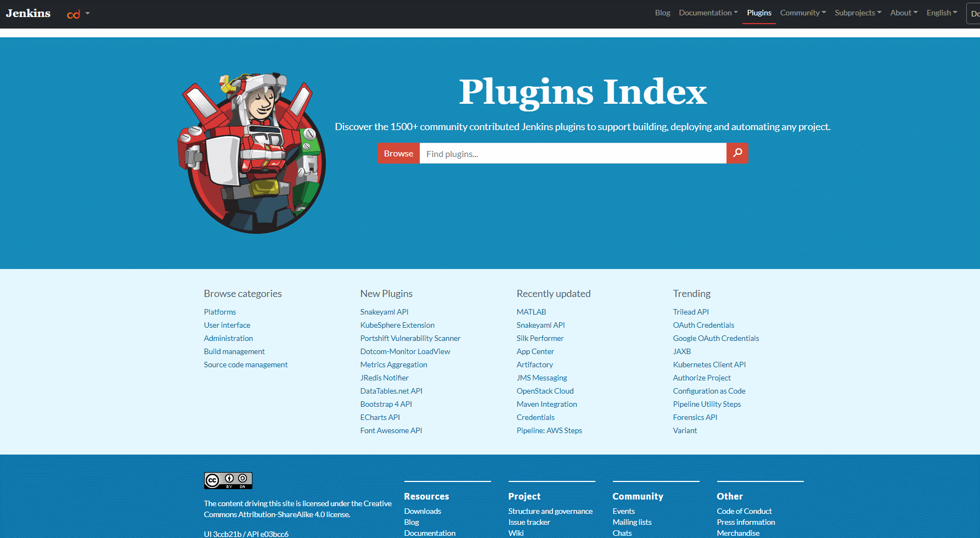980x538 pixels.
Task: Click Downloads in footer Resources
Action: [423, 511]
